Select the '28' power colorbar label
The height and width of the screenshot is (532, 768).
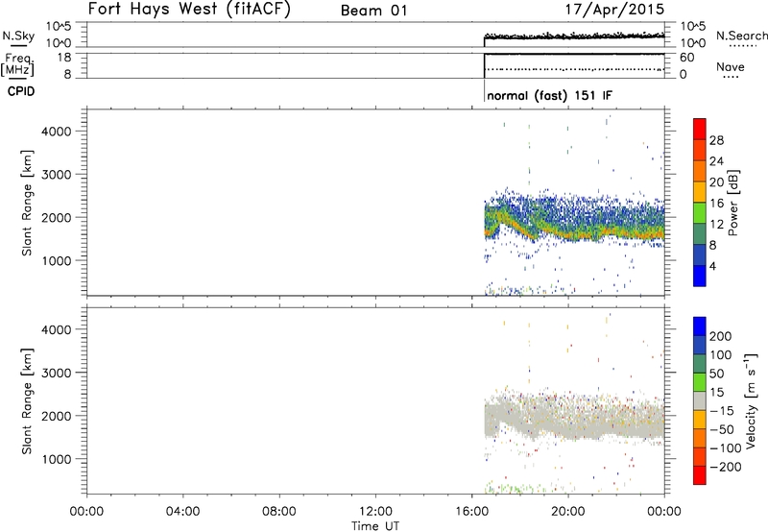pos(716,140)
